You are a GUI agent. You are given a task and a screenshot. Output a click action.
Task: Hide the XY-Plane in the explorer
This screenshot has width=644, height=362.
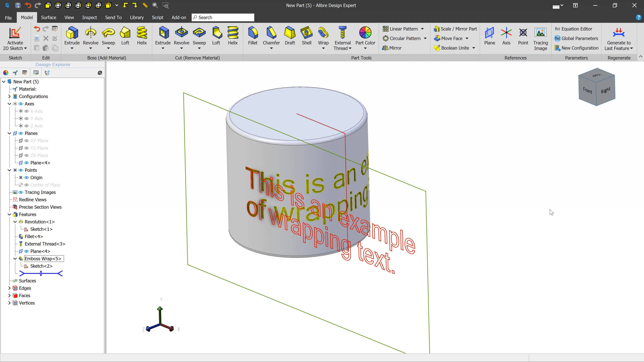(x=27, y=141)
